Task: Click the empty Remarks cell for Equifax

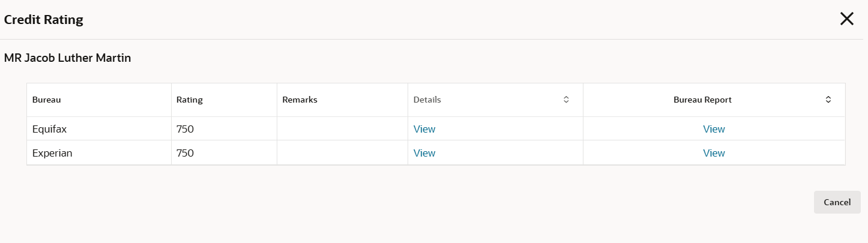Action: coord(342,129)
